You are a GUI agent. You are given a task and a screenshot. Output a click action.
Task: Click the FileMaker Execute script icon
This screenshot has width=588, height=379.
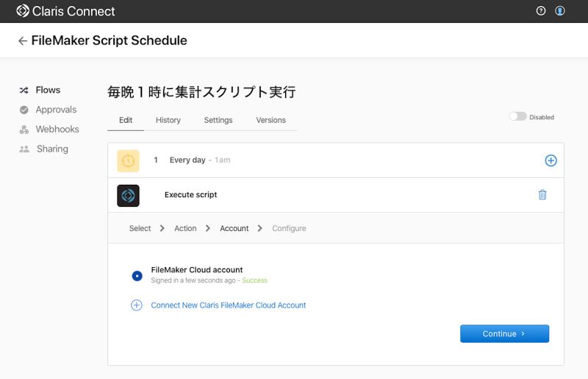(x=128, y=196)
